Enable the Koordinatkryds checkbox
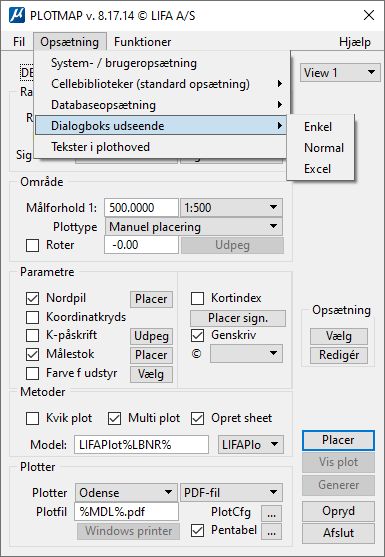 [33, 317]
